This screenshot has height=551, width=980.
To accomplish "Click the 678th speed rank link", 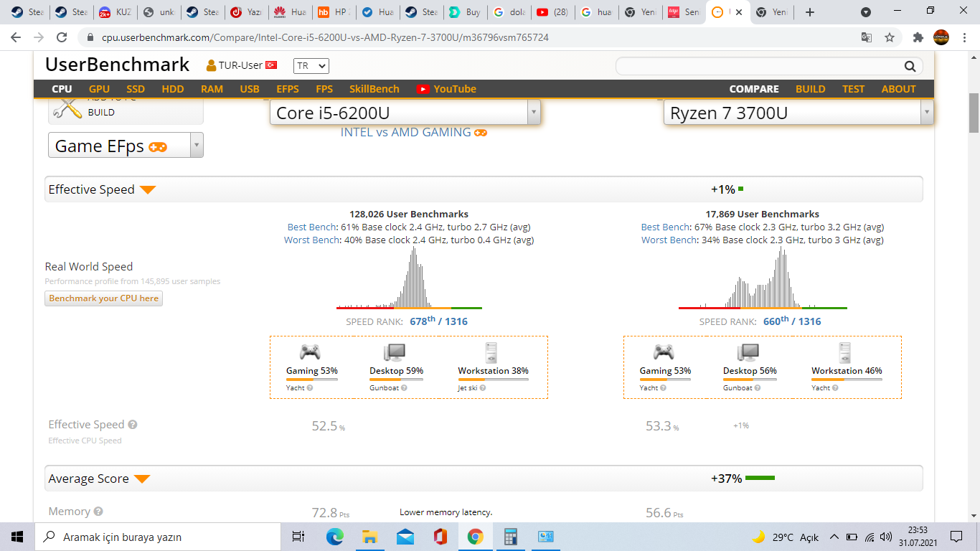I will pos(438,321).
